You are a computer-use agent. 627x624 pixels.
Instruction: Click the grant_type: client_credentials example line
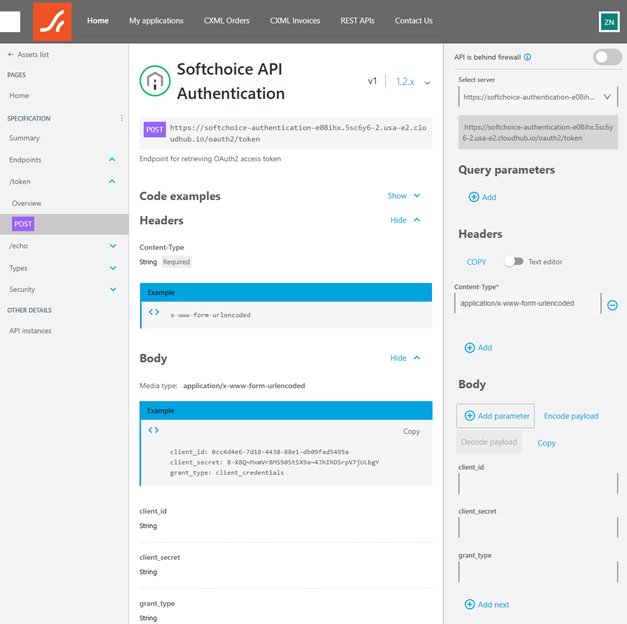(x=227, y=473)
